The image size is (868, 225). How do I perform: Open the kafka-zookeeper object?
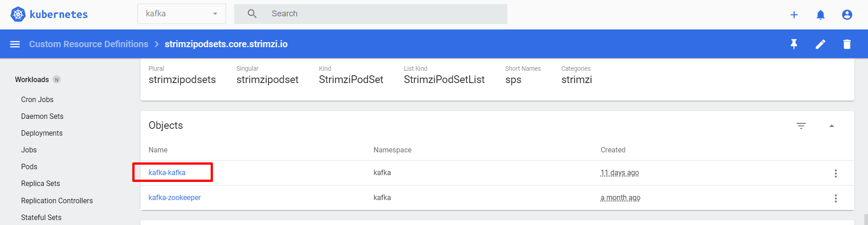click(174, 197)
